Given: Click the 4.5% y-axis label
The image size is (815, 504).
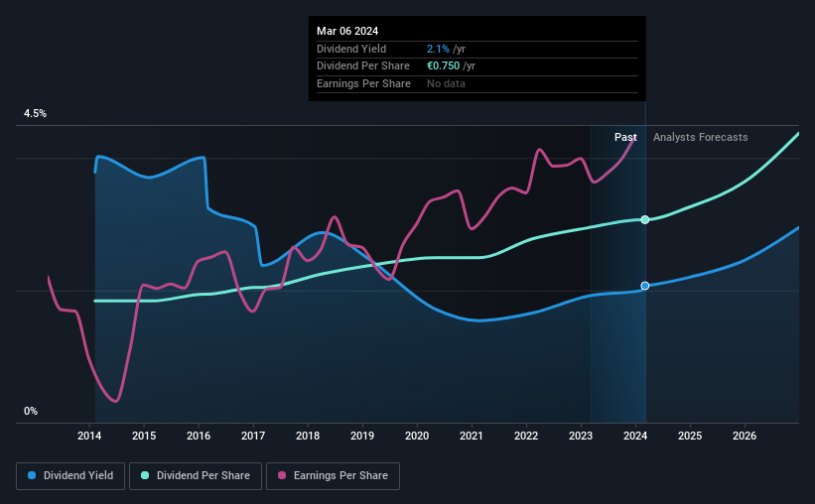Looking at the screenshot, I should pyautogui.click(x=35, y=113).
